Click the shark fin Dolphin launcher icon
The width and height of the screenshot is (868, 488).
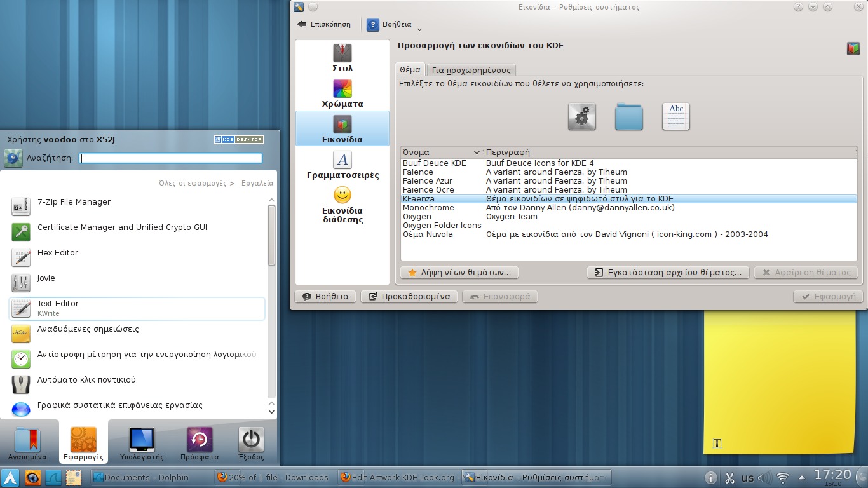[x=53, y=478]
